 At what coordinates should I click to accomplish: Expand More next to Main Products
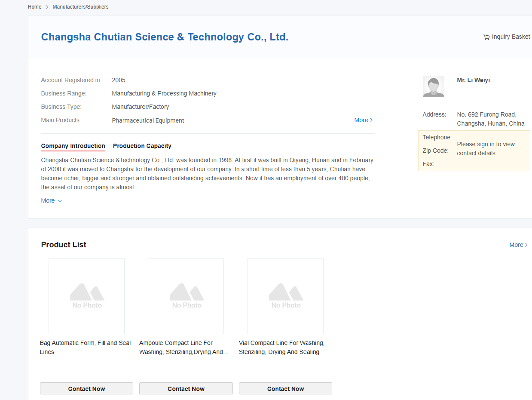363,120
